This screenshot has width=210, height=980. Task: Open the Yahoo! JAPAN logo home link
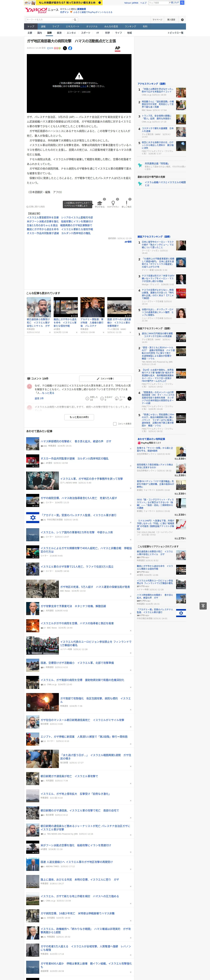[36, 10]
